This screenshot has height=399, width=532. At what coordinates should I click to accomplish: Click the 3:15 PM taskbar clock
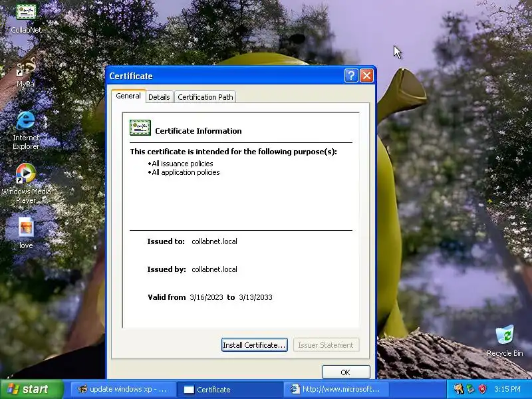(507, 389)
